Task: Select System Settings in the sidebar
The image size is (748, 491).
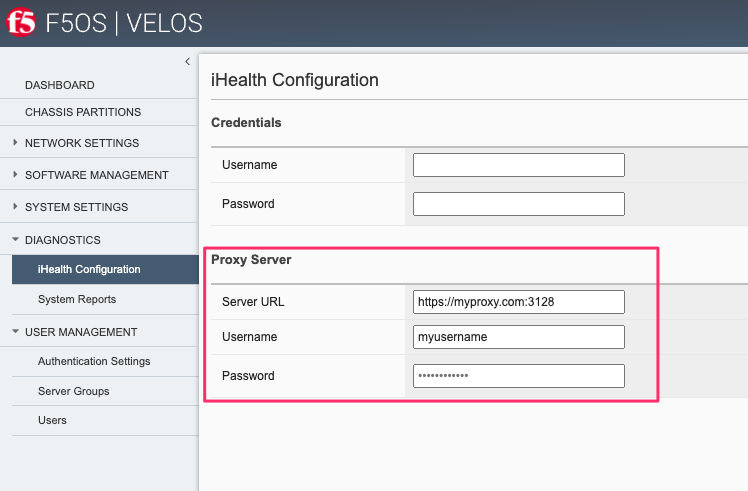Action: point(76,207)
